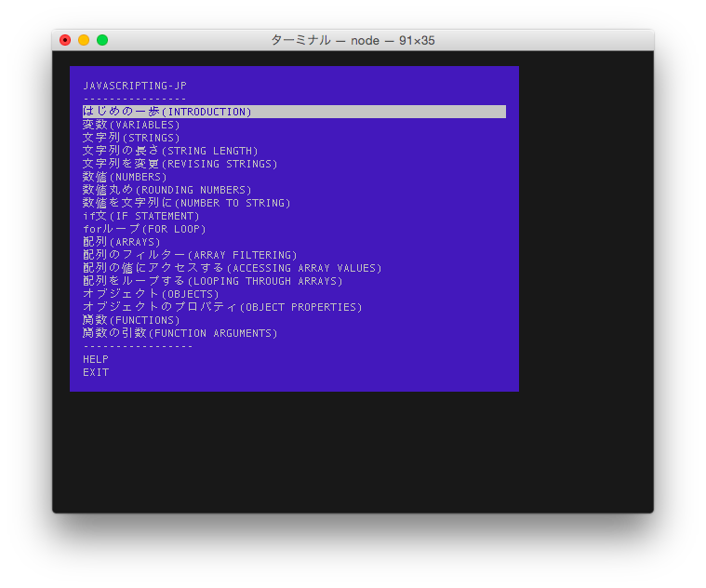Select the NUMBER TO STRING entry
This screenshot has width=706, height=588.
point(186,203)
